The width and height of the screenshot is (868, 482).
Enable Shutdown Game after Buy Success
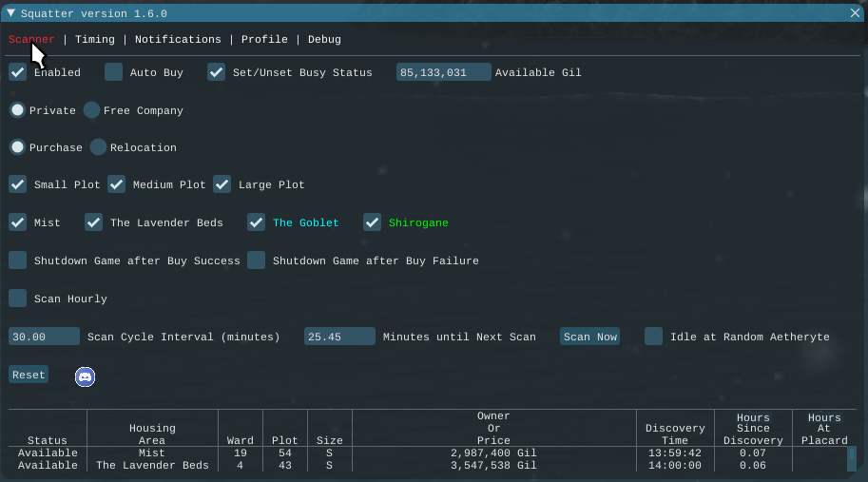point(18,260)
